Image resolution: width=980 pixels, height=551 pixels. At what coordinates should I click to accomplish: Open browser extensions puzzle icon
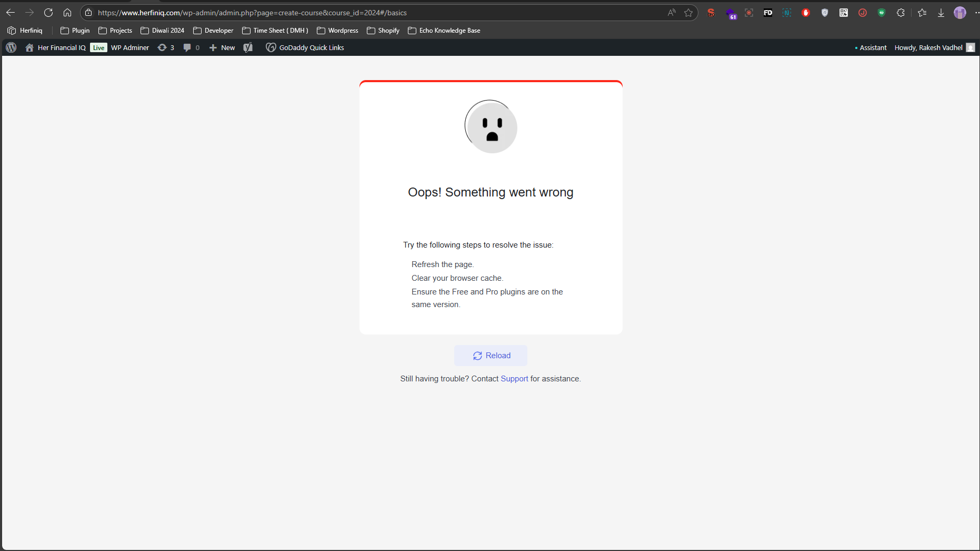pyautogui.click(x=901, y=13)
